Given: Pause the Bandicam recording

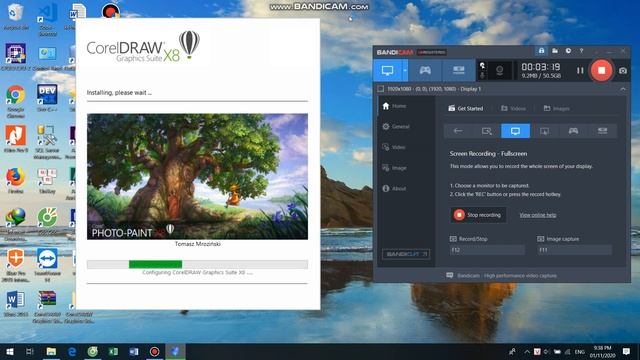Looking at the screenshot, I should [x=580, y=71].
